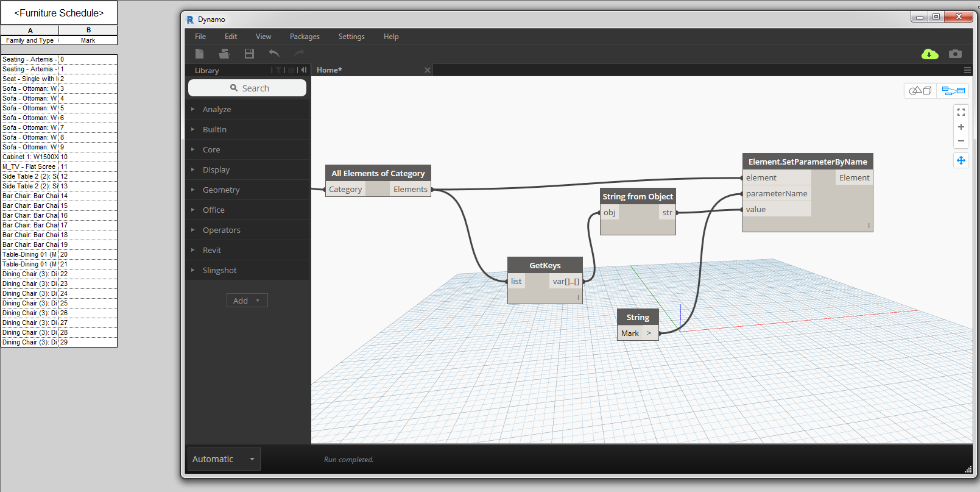Switch to 3D geometry background preview
The image size is (980, 492).
click(x=920, y=91)
